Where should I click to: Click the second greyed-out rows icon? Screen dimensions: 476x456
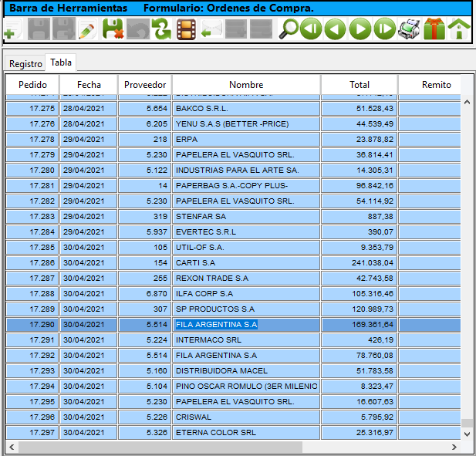261,29
